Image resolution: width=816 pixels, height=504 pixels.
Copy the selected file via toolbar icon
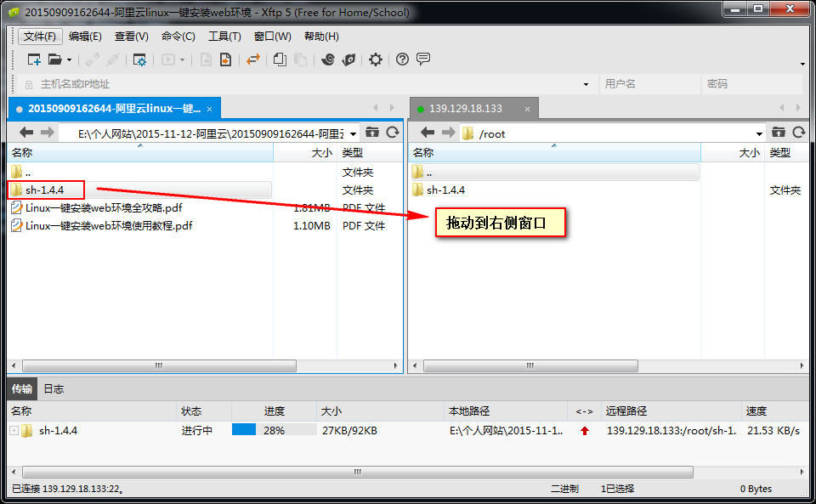pos(279,59)
